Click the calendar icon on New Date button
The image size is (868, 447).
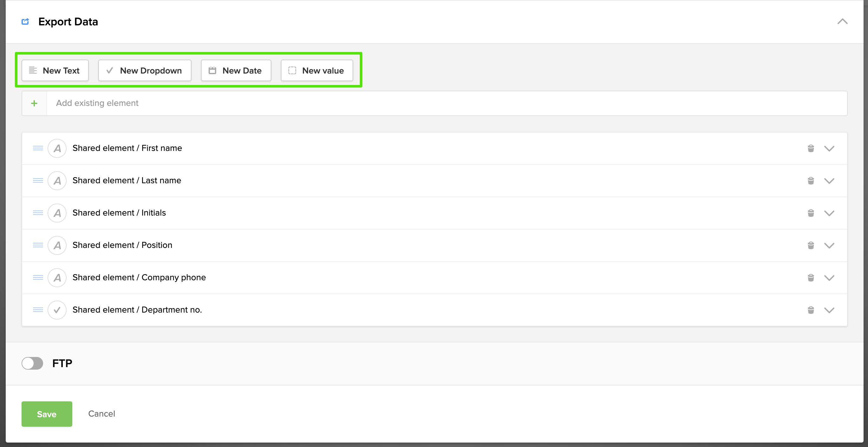(212, 70)
